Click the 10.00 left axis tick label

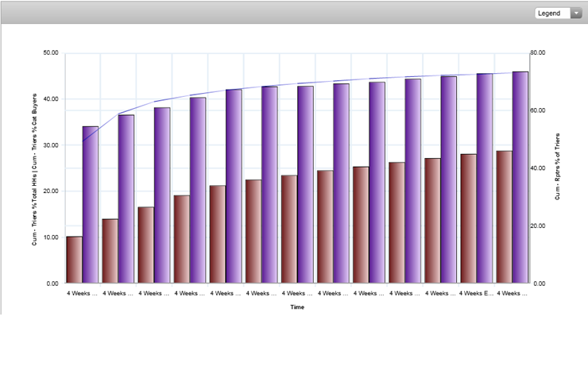click(51, 237)
